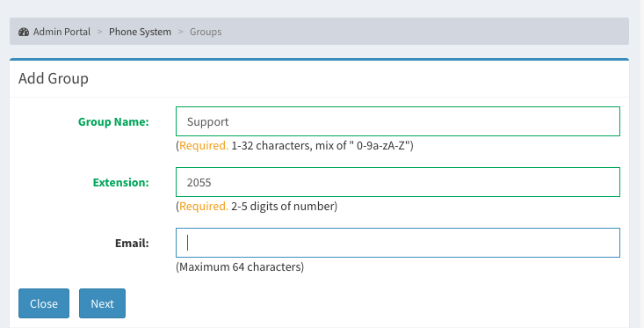Go to Phone System breadcrumb

[x=140, y=32]
